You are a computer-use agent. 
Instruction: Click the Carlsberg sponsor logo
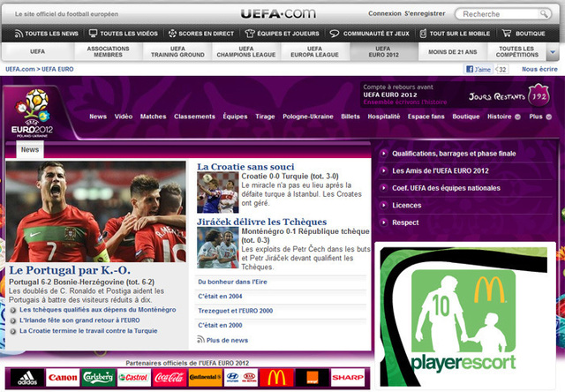tap(95, 378)
